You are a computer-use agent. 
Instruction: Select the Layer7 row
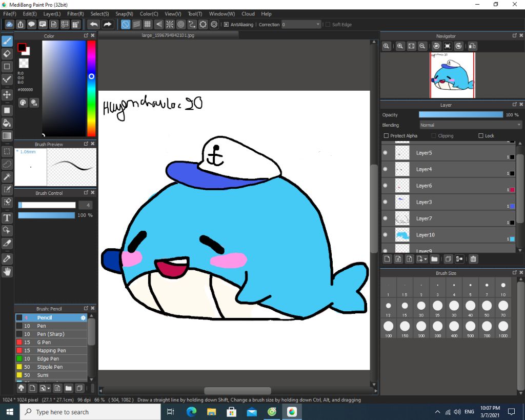[x=448, y=218]
